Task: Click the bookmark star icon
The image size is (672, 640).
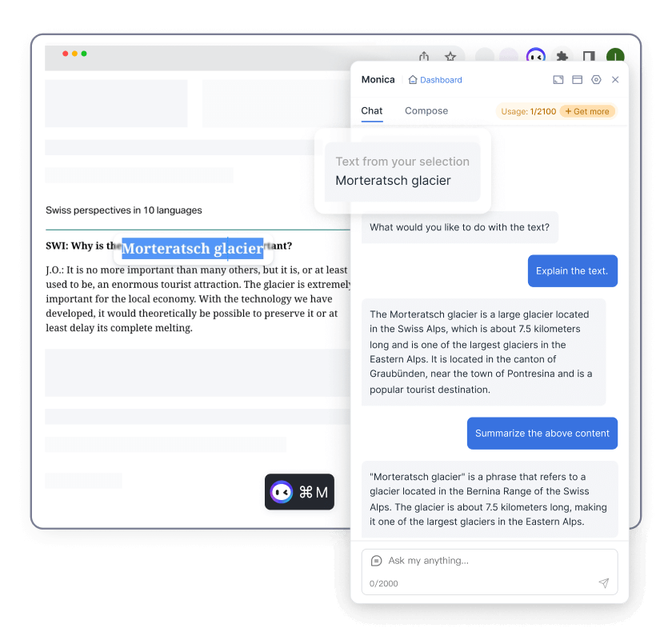Action: tap(450, 56)
